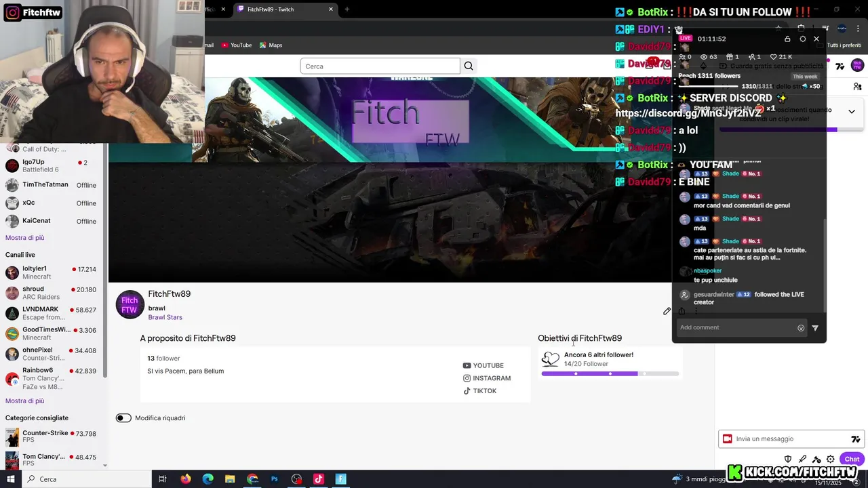Viewport: 868px width, 488px height.
Task: Click the purple Chat button
Action: (851, 459)
